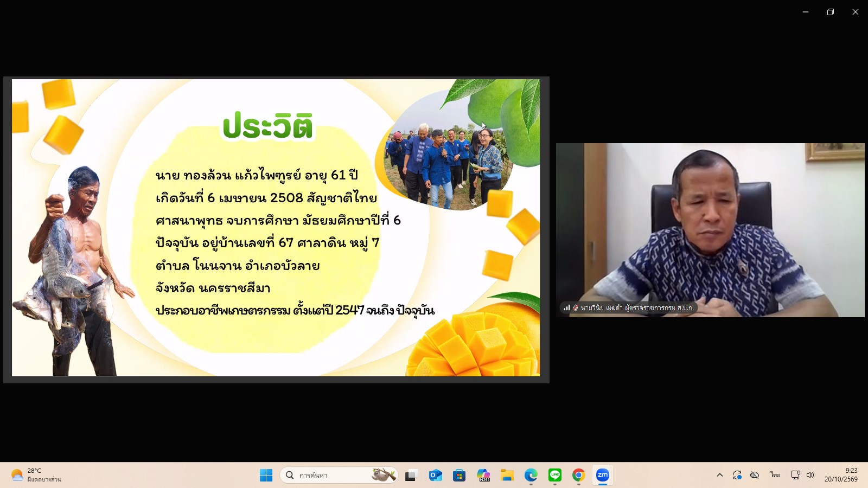Minimize the Zoom meeting window
This screenshot has height=488, width=868.
click(x=806, y=12)
